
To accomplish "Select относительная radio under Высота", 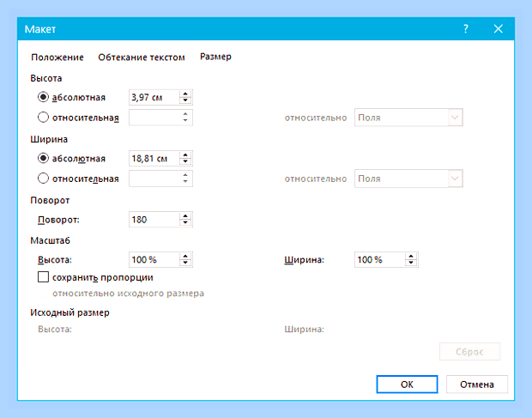I will point(43,118).
